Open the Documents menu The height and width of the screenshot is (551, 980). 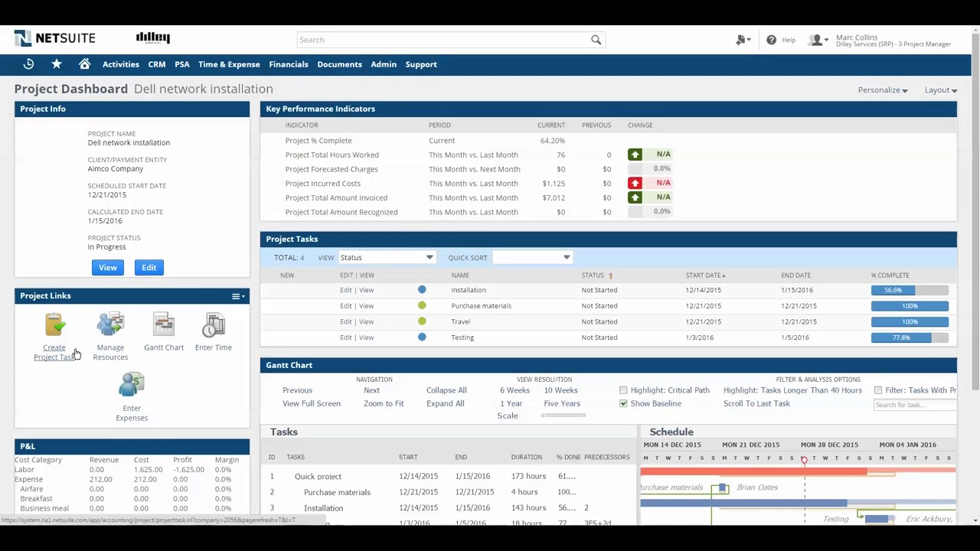pyautogui.click(x=339, y=64)
